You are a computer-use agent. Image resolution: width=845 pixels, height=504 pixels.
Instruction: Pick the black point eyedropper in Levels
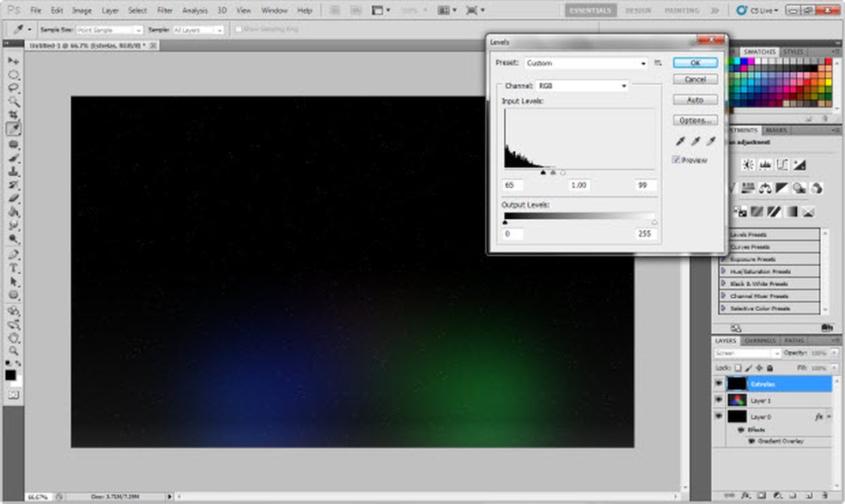(681, 141)
